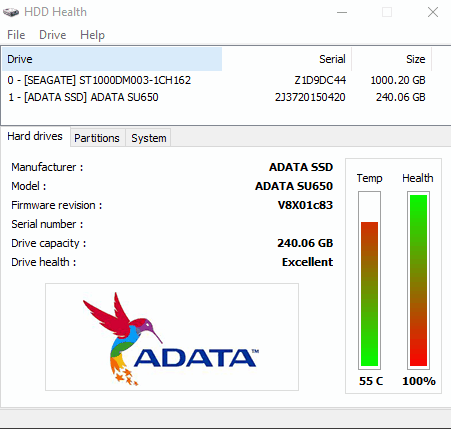
Task: Select the Hard drives tab
Action: (x=35, y=136)
